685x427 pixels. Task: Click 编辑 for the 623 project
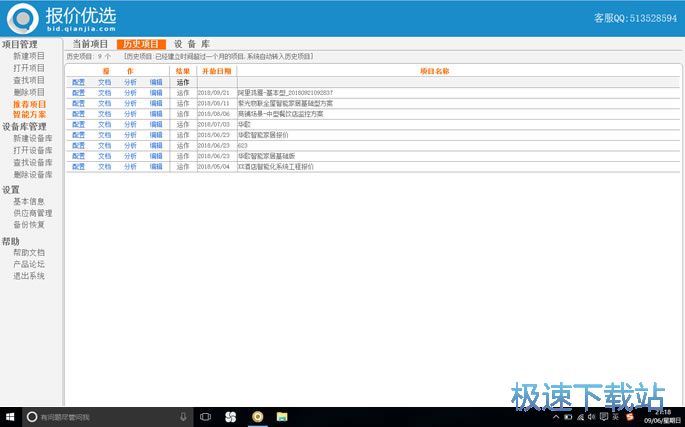(156, 145)
